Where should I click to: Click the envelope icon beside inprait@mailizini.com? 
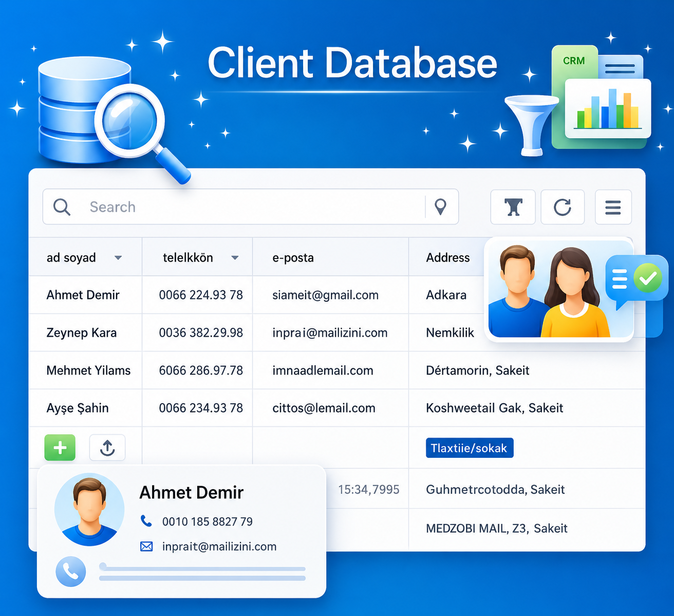tap(146, 546)
